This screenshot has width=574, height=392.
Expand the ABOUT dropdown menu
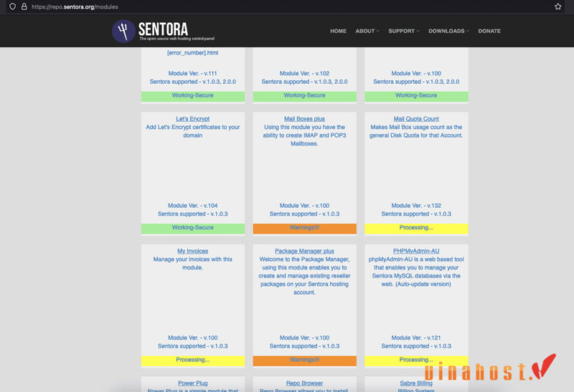click(x=367, y=31)
